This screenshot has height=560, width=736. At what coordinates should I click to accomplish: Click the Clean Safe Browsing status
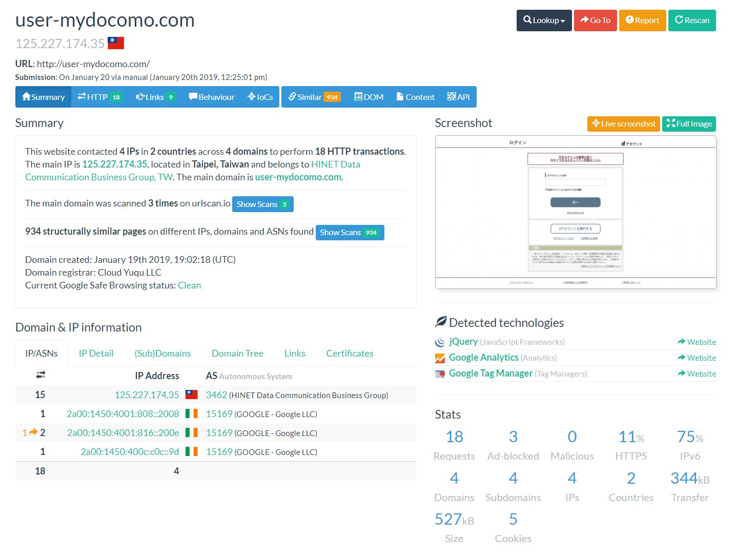(190, 285)
